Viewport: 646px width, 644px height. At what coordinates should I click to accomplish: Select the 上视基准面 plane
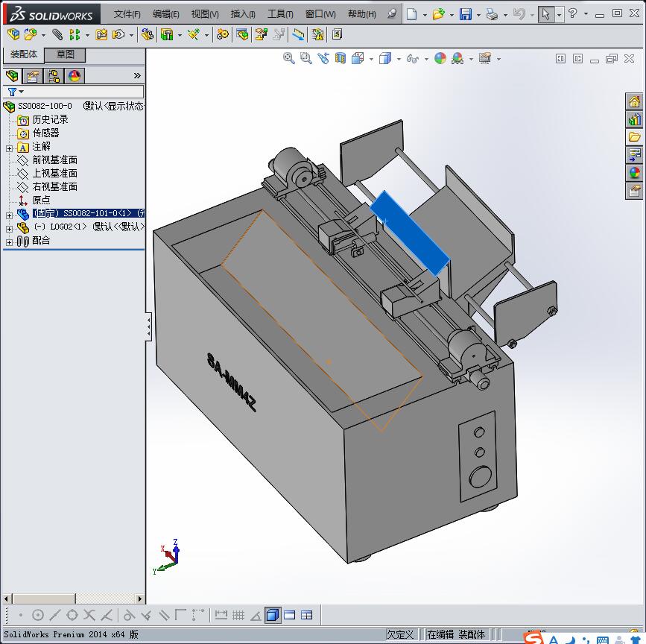pos(55,173)
